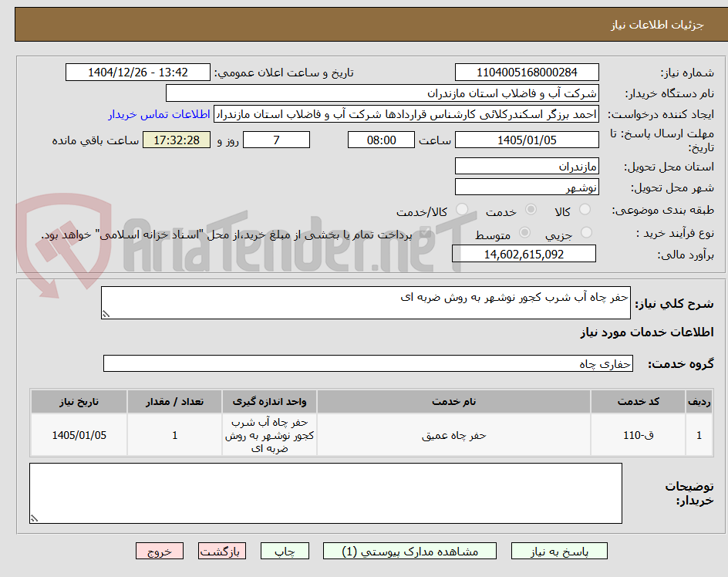
Task: Click the گروه خدمت field حفاری چاه
Action: [368, 364]
